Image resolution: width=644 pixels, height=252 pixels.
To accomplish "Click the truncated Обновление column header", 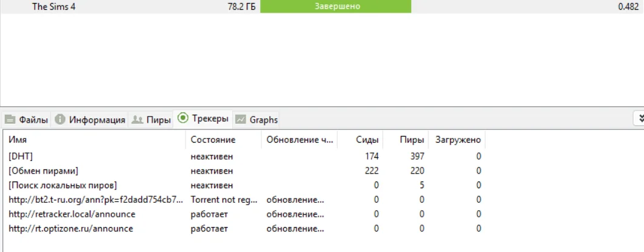I will click(x=300, y=140).
